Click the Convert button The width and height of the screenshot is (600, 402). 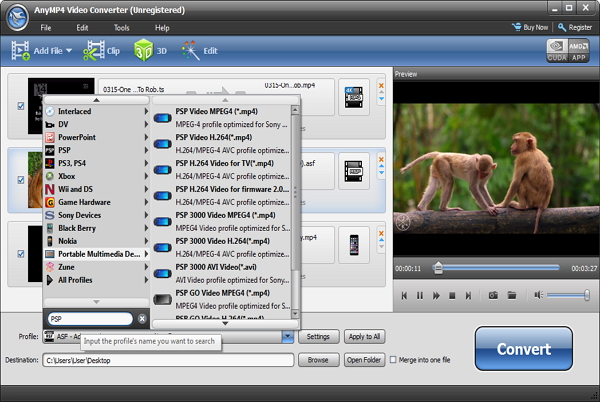click(x=524, y=349)
